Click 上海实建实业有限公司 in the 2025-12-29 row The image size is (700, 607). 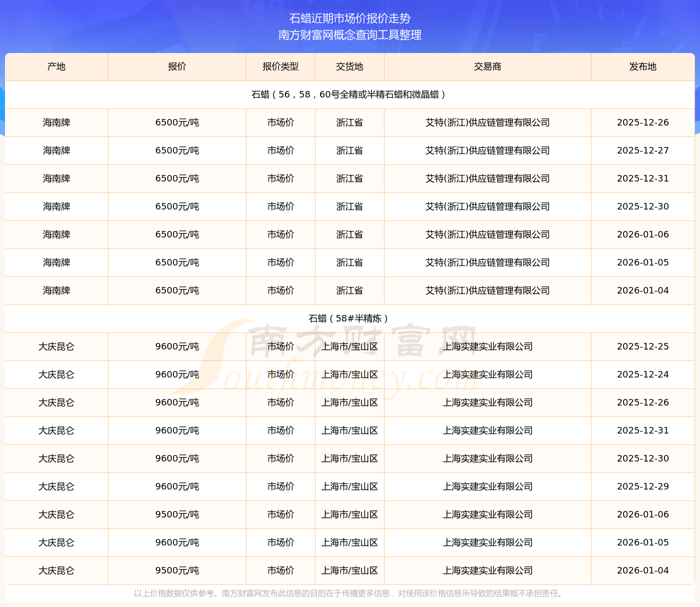(x=487, y=486)
